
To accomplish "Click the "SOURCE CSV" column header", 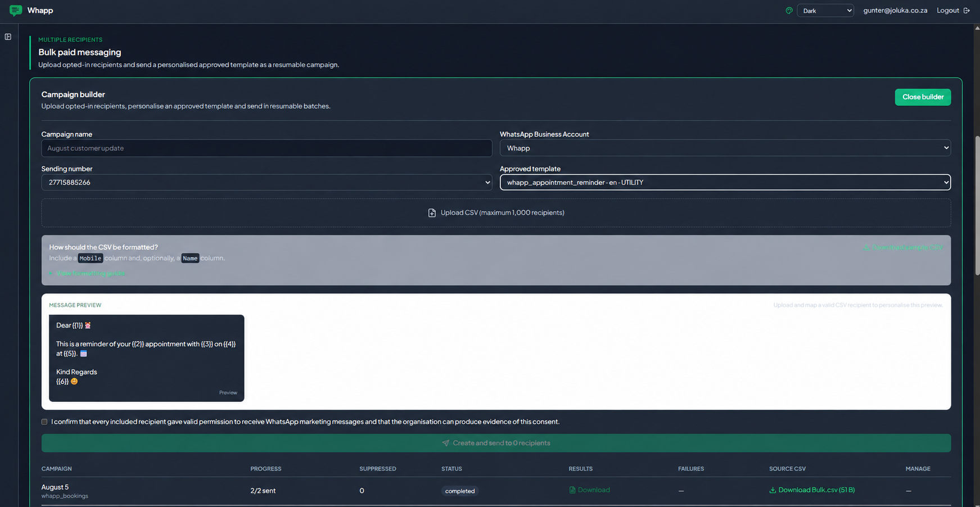I will (x=787, y=469).
